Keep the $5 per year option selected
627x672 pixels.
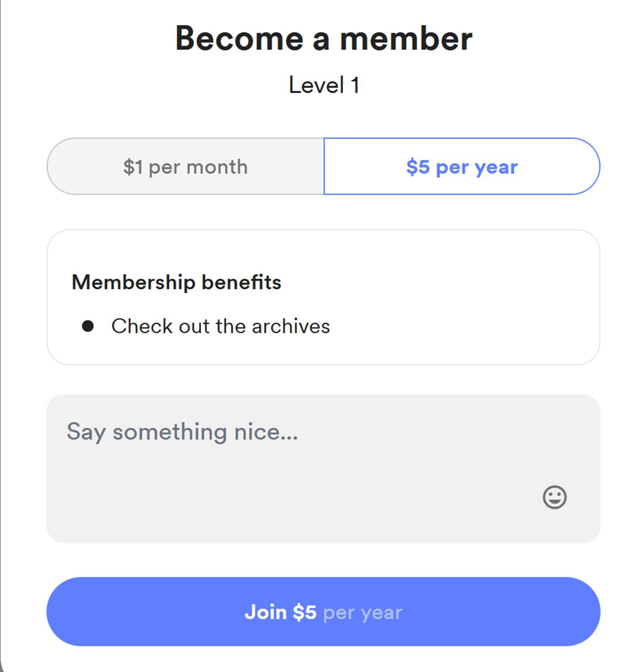461,166
